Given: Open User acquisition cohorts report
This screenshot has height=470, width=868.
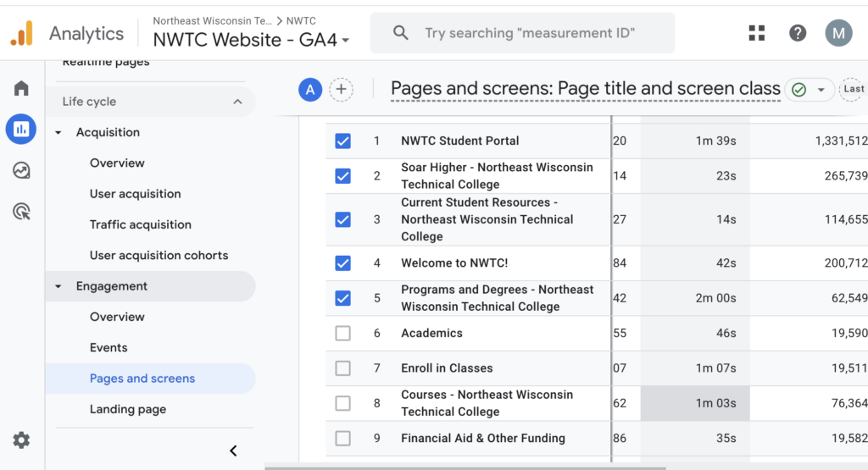Looking at the screenshot, I should tap(159, 256).
